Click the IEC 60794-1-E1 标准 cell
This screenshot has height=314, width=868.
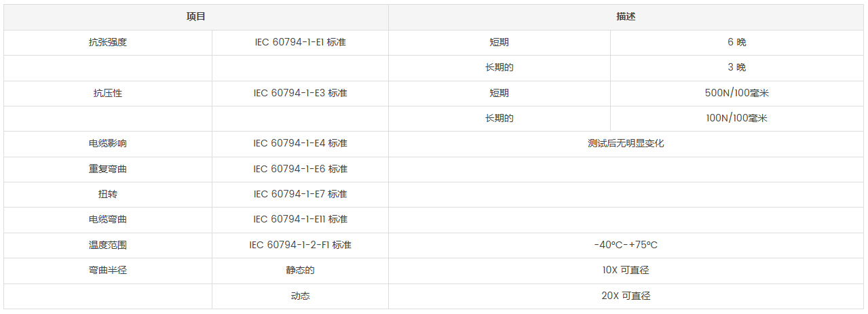click(x=300, y=42)
